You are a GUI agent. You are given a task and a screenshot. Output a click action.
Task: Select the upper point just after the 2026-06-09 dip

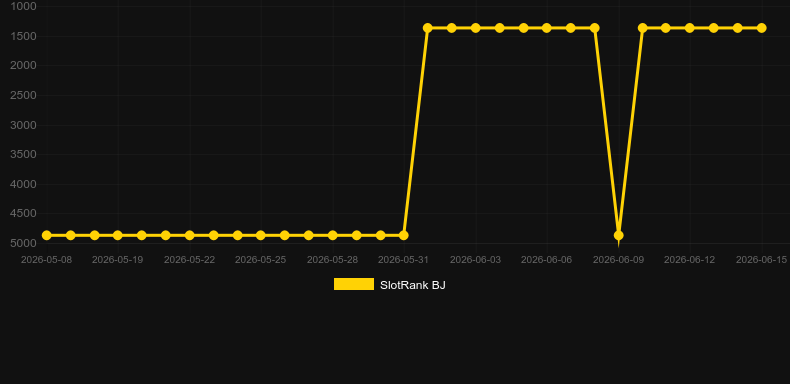pyautogui.click(x=642, y=28)
